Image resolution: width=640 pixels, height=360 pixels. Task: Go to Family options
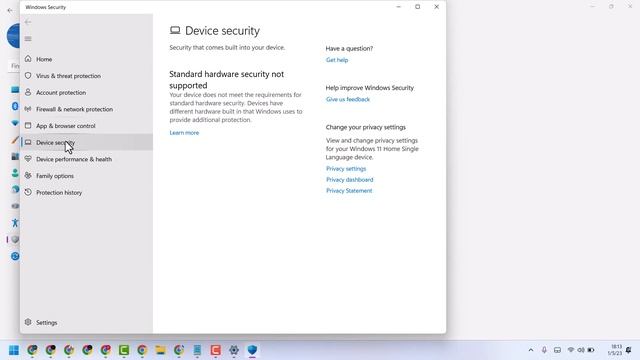click(x=87, y=176)
